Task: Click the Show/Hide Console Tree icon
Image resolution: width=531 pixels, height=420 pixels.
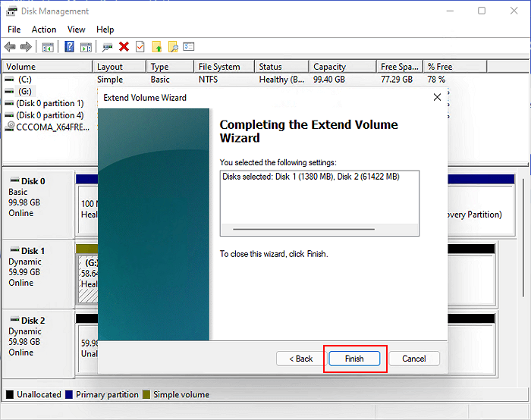Action: click(48, 47)
